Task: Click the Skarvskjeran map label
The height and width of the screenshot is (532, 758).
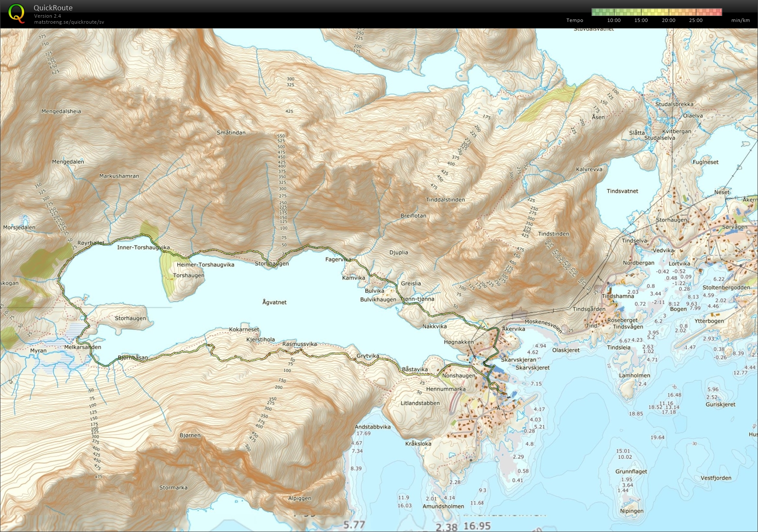Action: pos(519,360)
